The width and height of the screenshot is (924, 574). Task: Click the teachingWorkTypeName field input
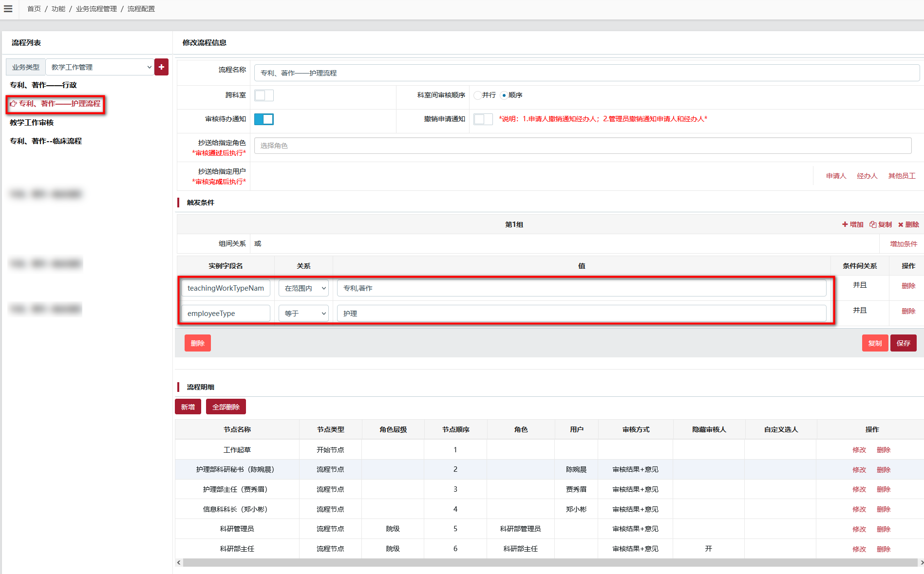226,288
